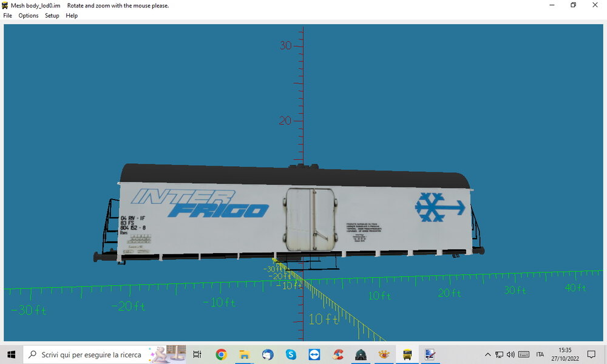Show hidden system tray icons

coord(488,354)
